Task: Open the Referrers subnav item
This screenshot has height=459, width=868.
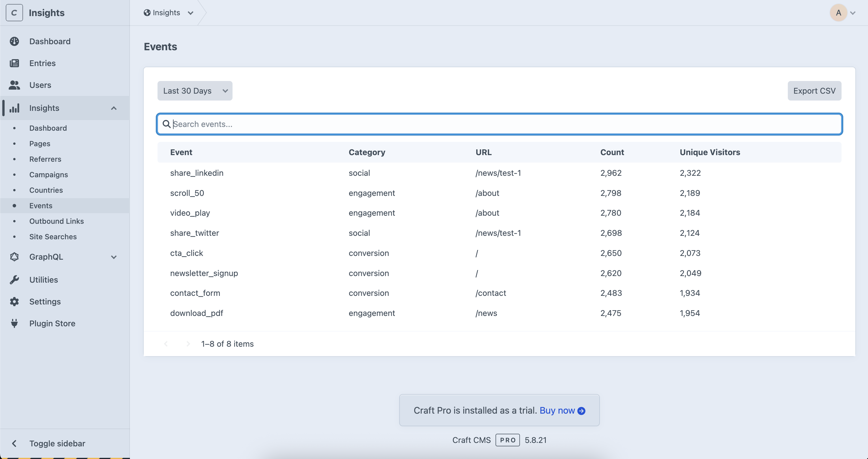Action: point(45,159)
